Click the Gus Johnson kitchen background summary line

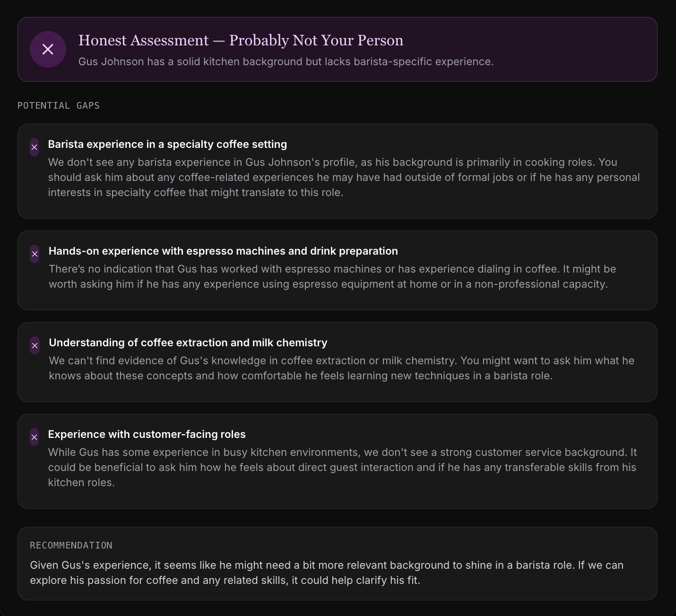coord(286,62)
